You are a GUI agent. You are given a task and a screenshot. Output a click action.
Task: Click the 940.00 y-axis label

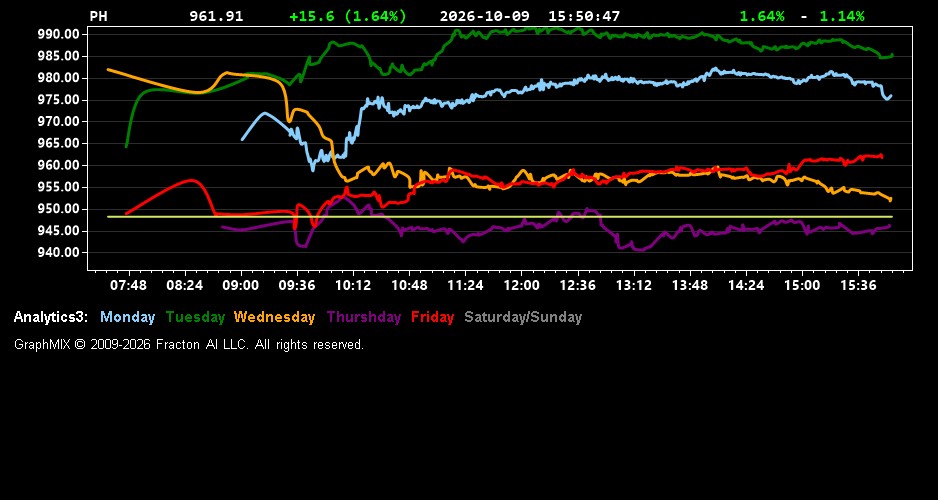coord(58,252)
